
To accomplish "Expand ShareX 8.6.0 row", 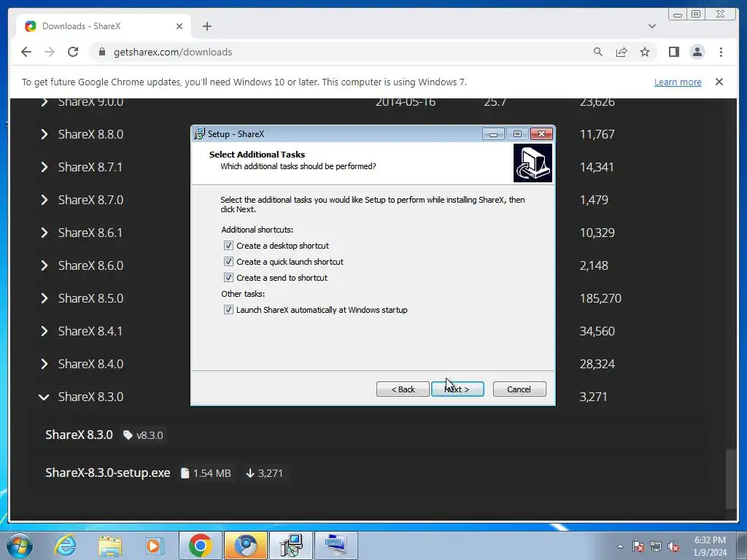I will (x=44, y=265).
